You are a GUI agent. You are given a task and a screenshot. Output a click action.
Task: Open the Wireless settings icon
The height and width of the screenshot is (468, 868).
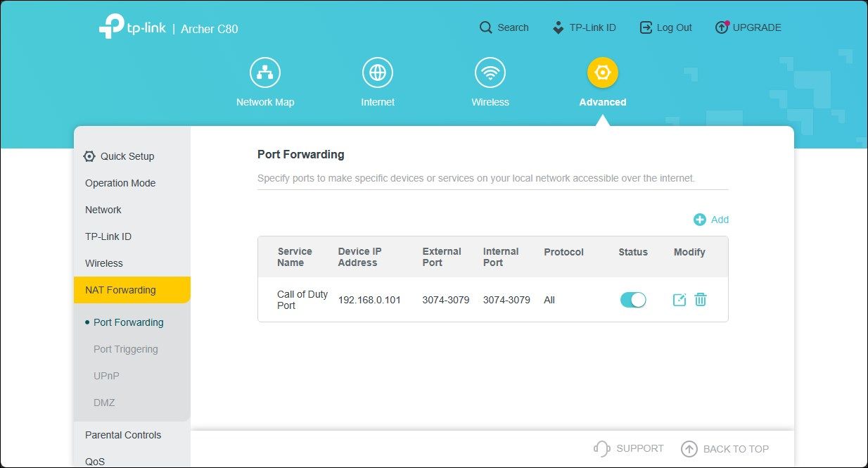click(x=490, y=71)
